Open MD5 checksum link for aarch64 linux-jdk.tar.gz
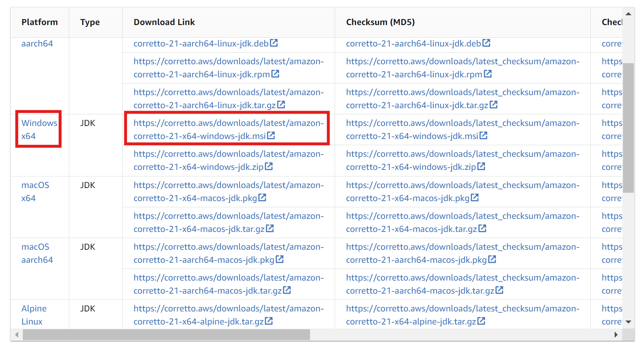This screenshot has width=644, height=347. click(x=463, y=99)
